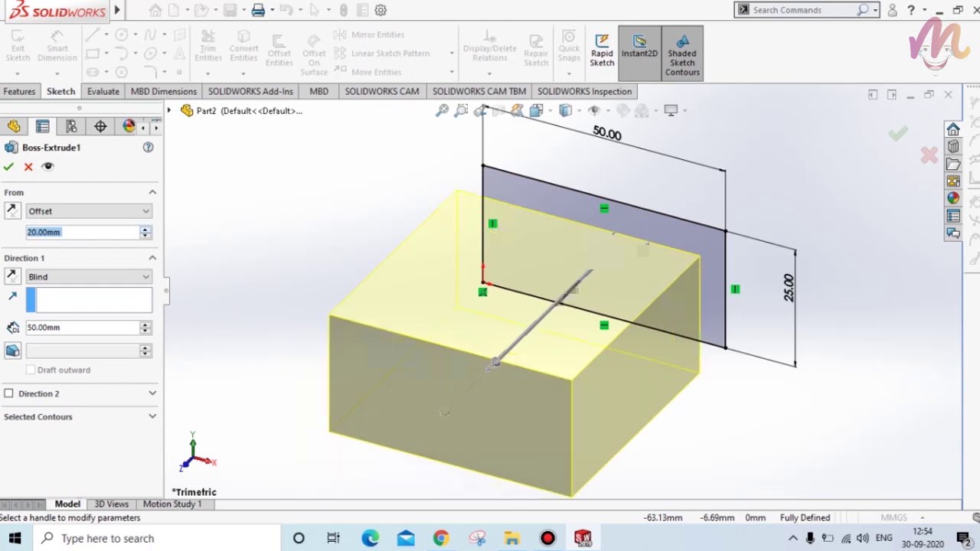This screenshot has width=980, height=551.
Task: Click green confirmation corner checkmark
Action: (898, 134)
